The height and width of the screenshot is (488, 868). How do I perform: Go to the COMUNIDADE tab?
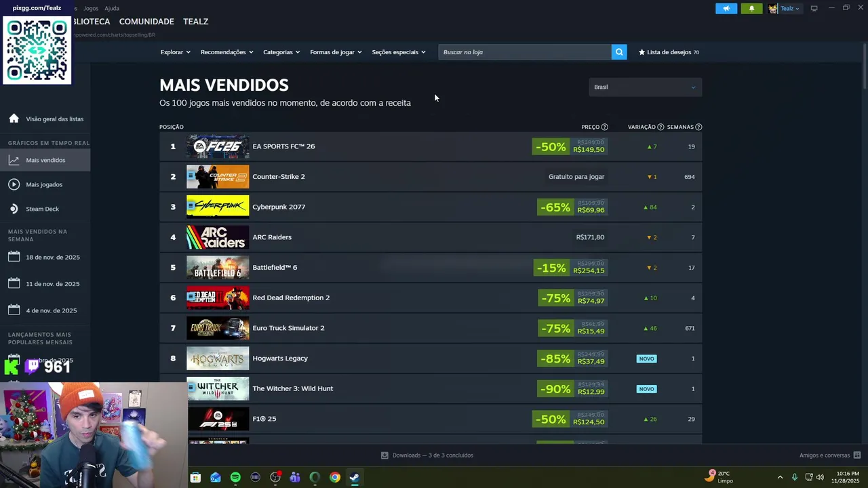[146, 22]
